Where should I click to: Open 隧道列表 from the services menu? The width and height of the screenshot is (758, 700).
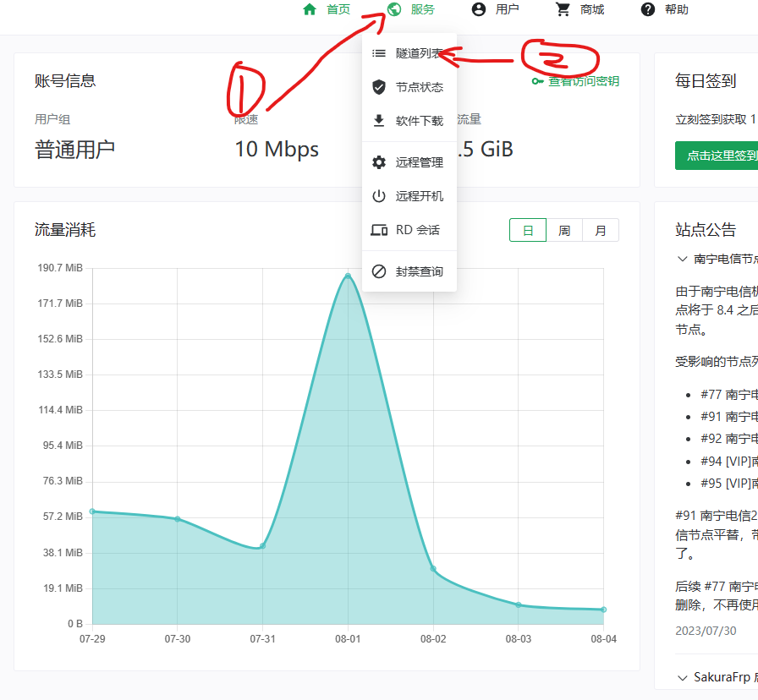pyautogui.click(x=418, y=53)
